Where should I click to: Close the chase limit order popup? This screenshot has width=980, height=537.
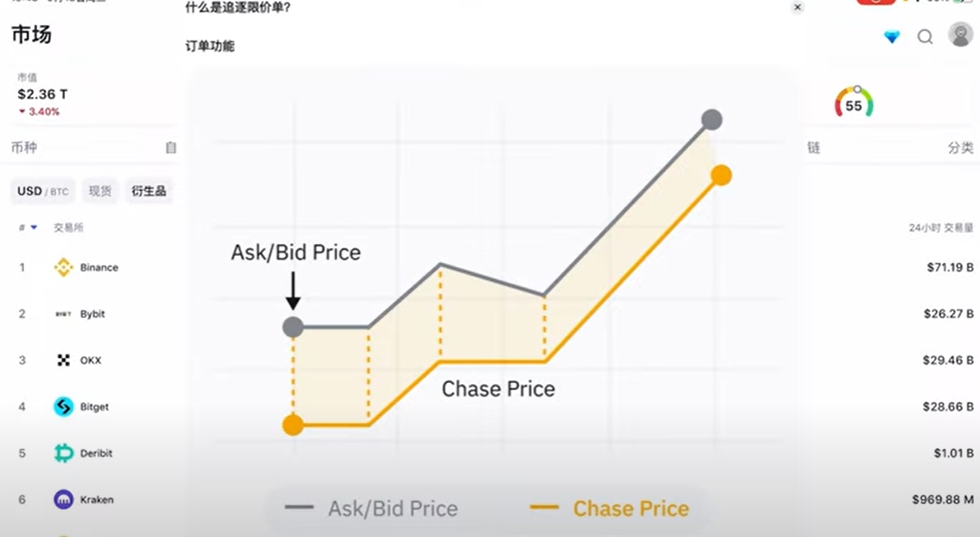tap(797, 8)
